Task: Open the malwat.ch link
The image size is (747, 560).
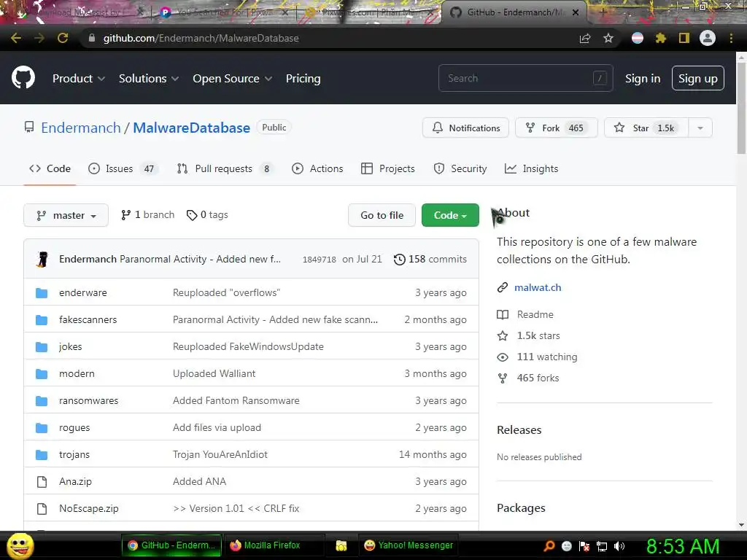Action: [x=538, y=287]
